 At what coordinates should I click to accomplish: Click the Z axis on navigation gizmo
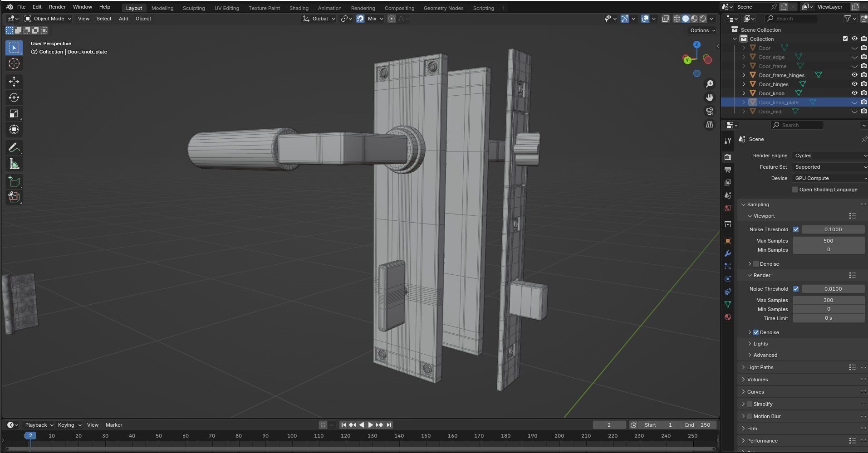tap(696, 44)
